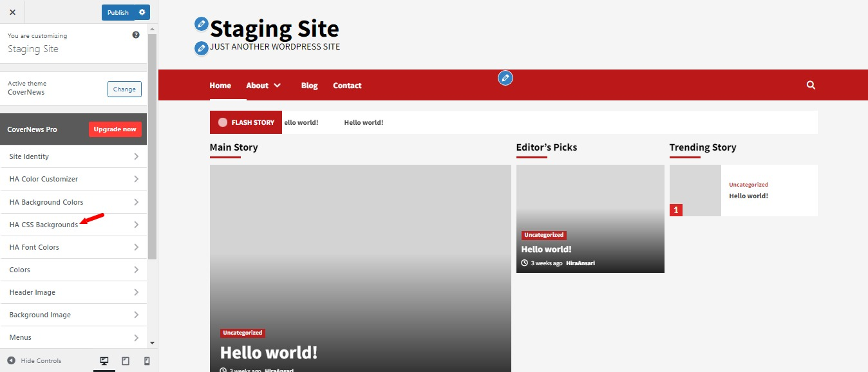
Task: Expand chevron on Background Image row
Action: pyautogui.click(x=136, y=315)
